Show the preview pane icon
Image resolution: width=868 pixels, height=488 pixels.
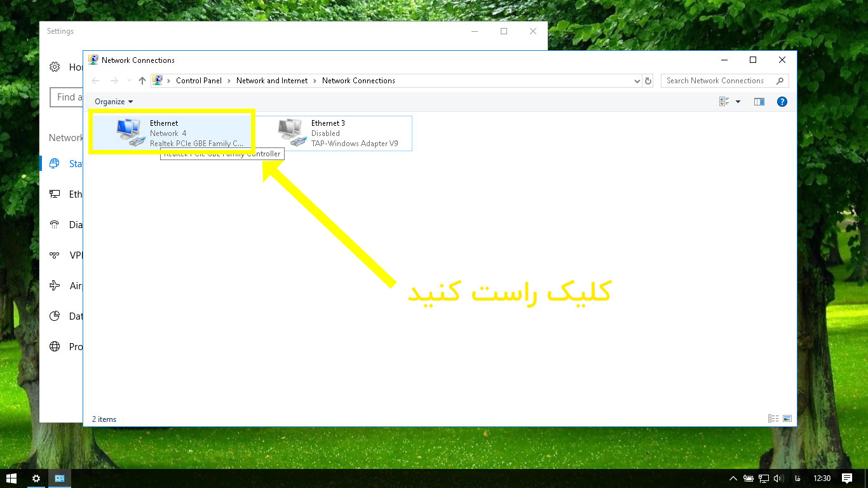click(x=759, y=102)
